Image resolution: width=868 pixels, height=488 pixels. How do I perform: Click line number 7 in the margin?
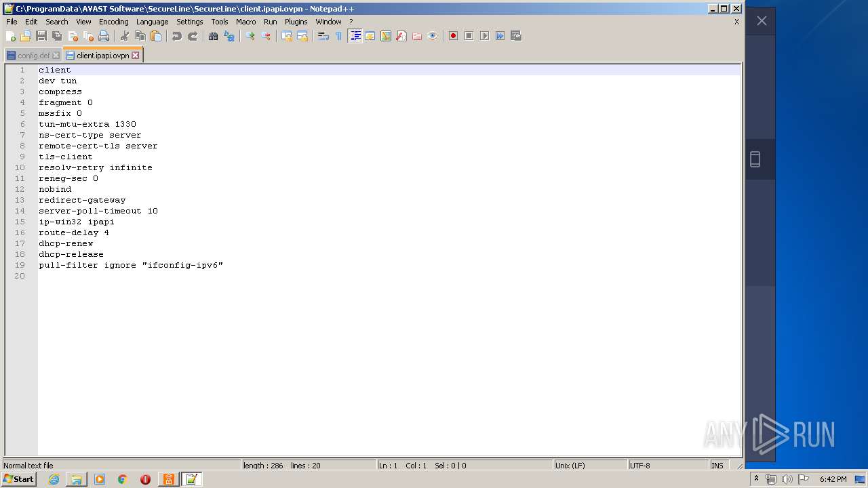(x=22, y=135)
